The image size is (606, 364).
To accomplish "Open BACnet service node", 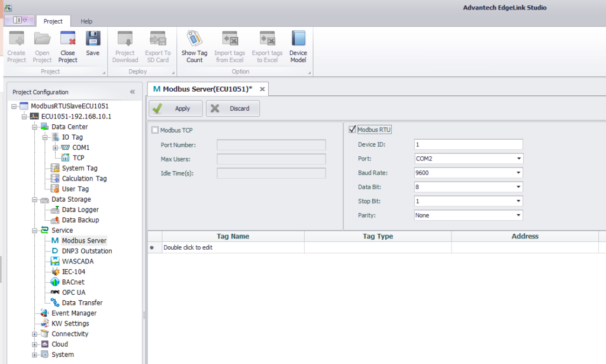I will pos(73,282).
